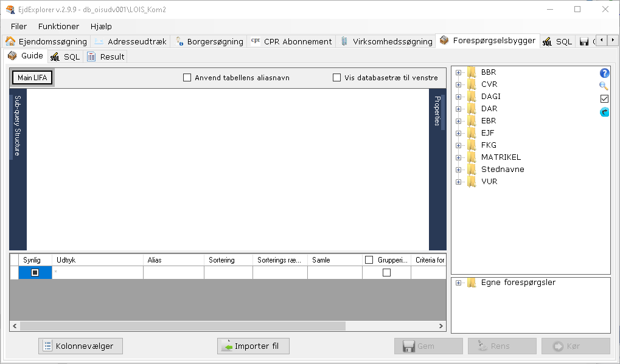Open the Funktioner menu

pyautogui.click(x=58, y=27)
